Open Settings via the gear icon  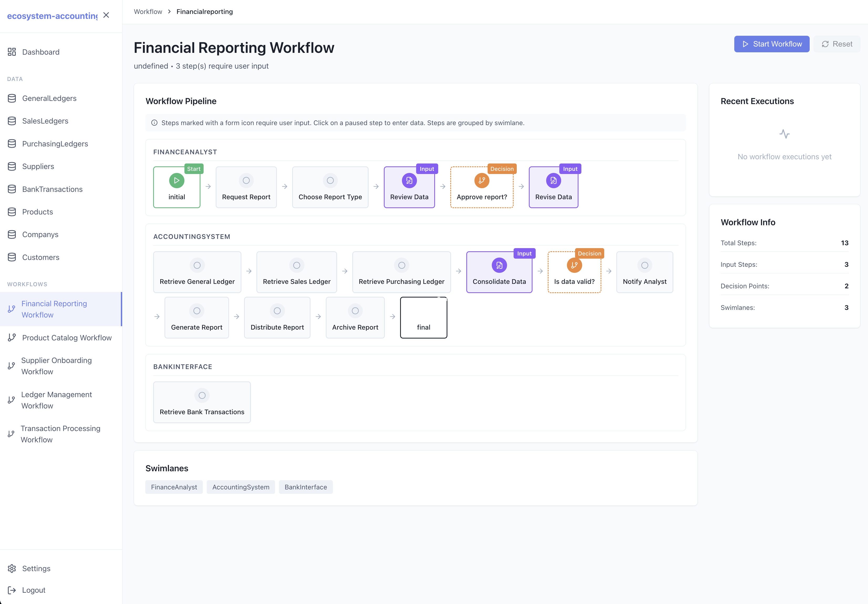tap(12, 568)
